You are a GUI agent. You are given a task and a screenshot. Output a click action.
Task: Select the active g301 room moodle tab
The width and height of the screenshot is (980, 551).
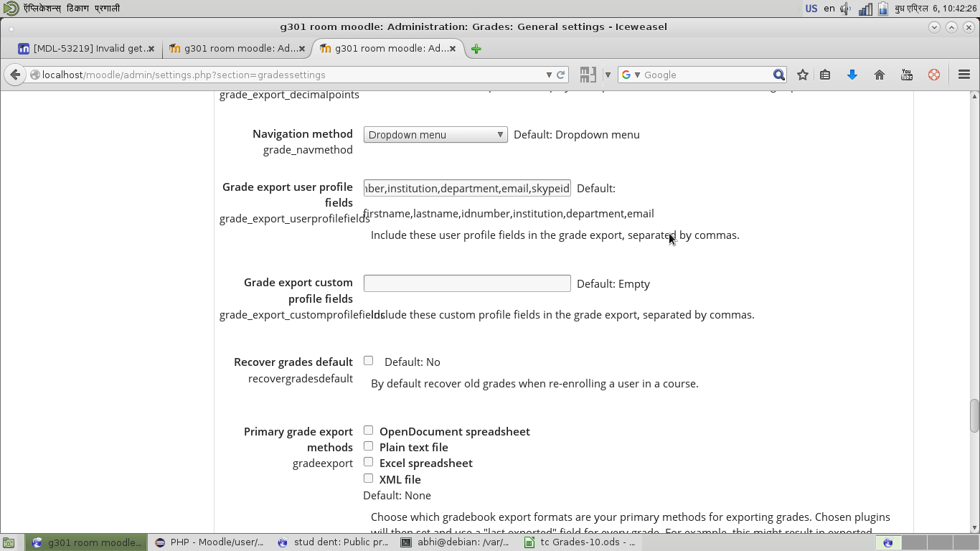point(388,49)
